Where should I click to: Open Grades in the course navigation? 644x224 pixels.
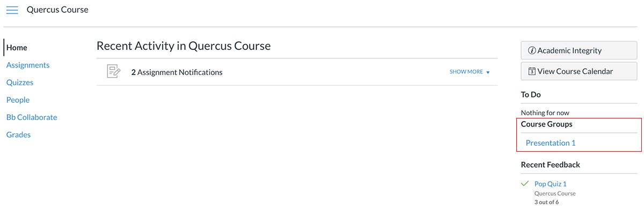(x=18, y=135)
